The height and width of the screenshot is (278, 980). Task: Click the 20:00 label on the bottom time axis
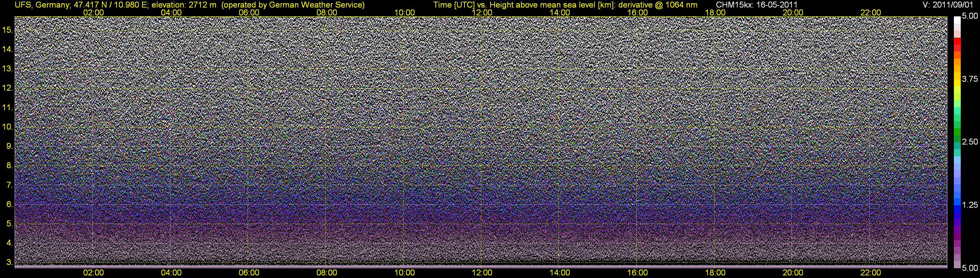click(x=793, y=273)
